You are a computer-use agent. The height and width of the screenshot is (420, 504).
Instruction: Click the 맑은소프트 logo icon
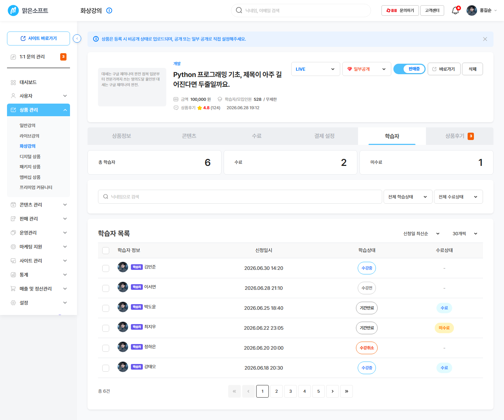13,10
